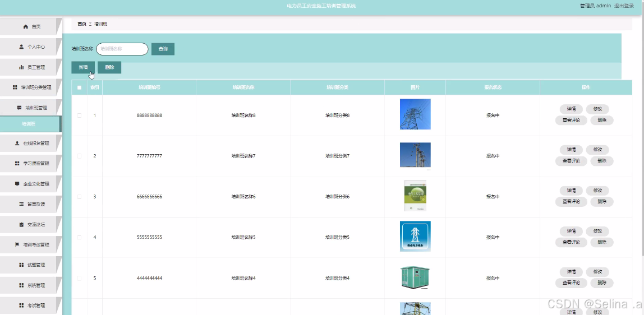The width and height of the screenshot is (644, 315).
Task: Open 留言反馈 list icon menu
Action: coord(31,204)
